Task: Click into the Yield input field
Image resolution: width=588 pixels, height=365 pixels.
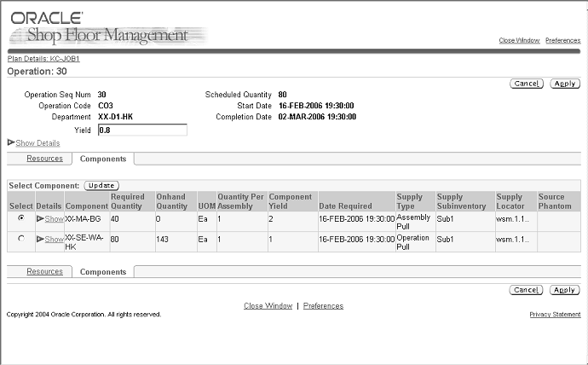Action: pyautogui.click(x=142, y=130)
